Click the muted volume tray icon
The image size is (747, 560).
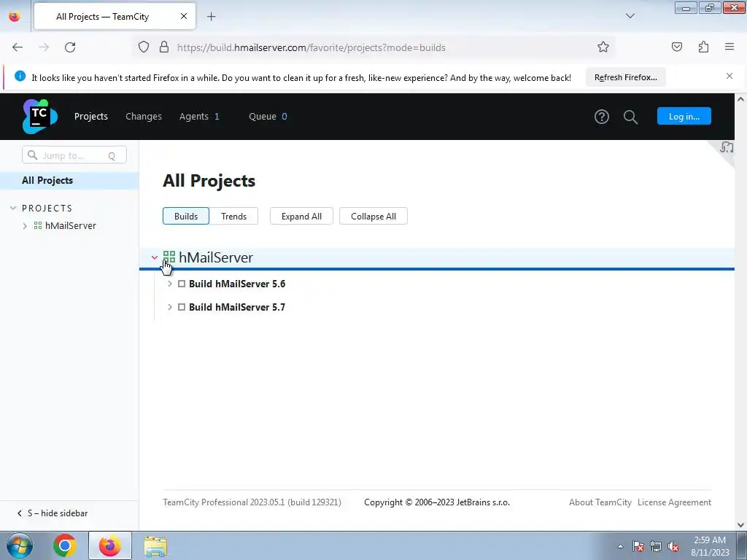pos(673,547)
